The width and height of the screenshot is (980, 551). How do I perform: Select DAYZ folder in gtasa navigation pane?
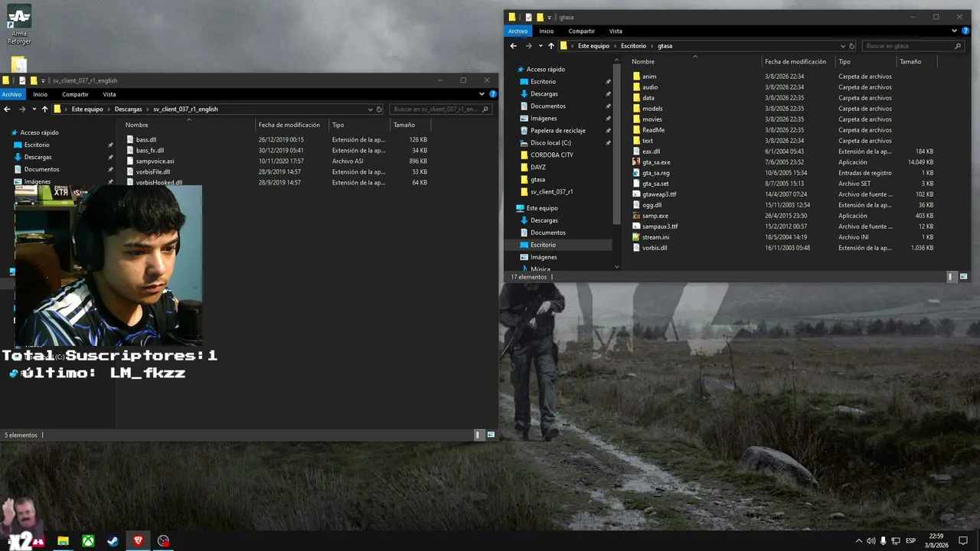point(537,168)
